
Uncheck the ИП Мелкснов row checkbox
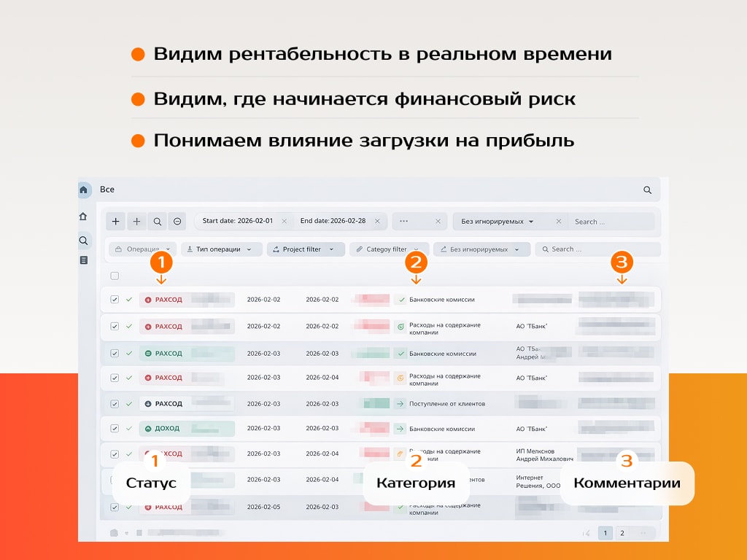pyautogui.click(x=115, y=454)
